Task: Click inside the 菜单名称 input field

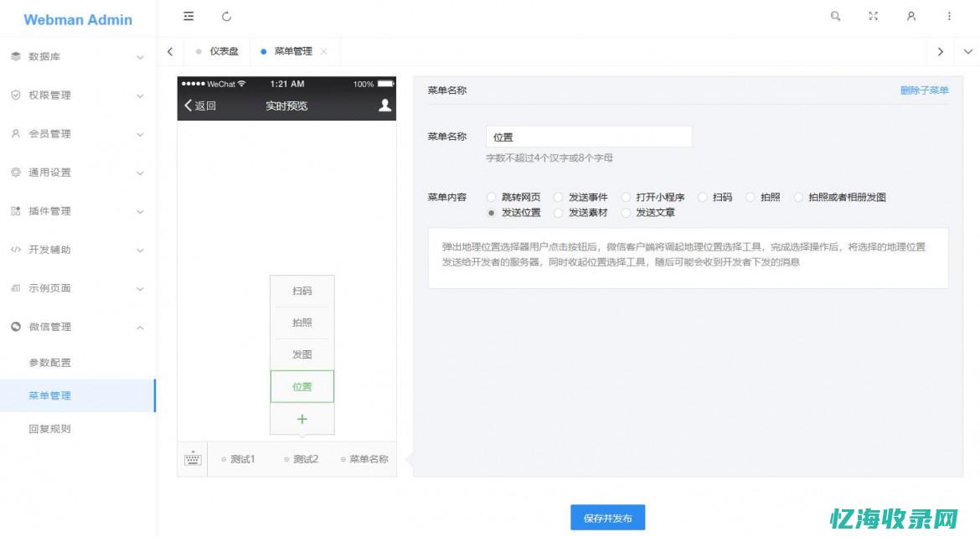Action: [x=589, y=136]
